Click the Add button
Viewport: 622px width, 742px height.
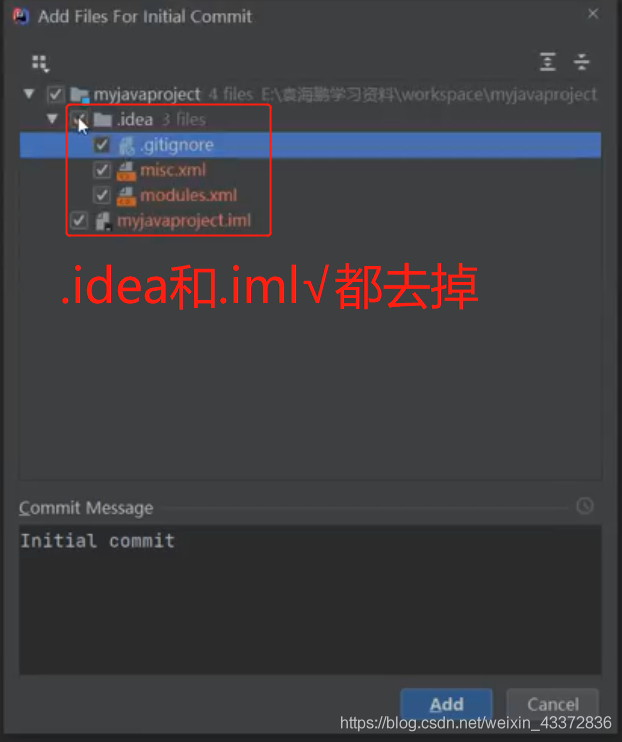[x=446, y=704]
